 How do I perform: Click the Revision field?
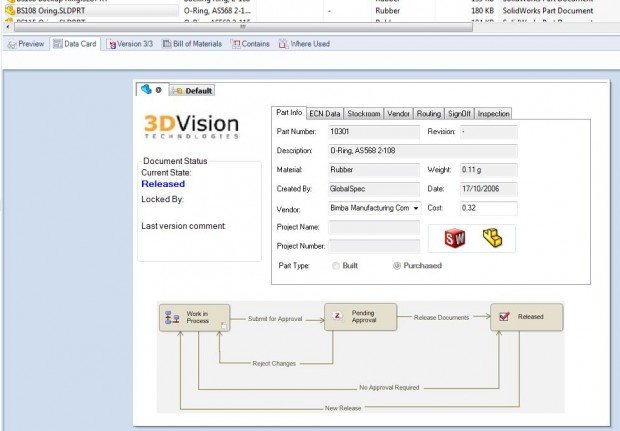[488, 132]
